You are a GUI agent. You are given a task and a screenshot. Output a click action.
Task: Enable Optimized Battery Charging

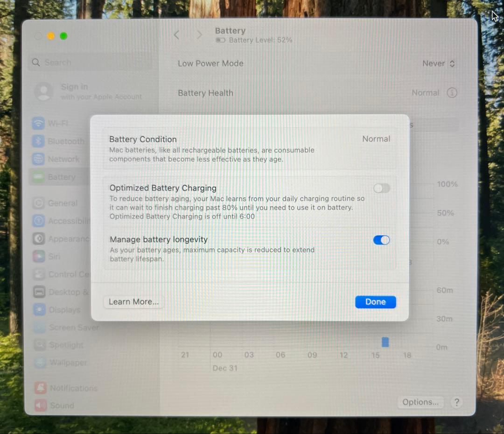381,188
